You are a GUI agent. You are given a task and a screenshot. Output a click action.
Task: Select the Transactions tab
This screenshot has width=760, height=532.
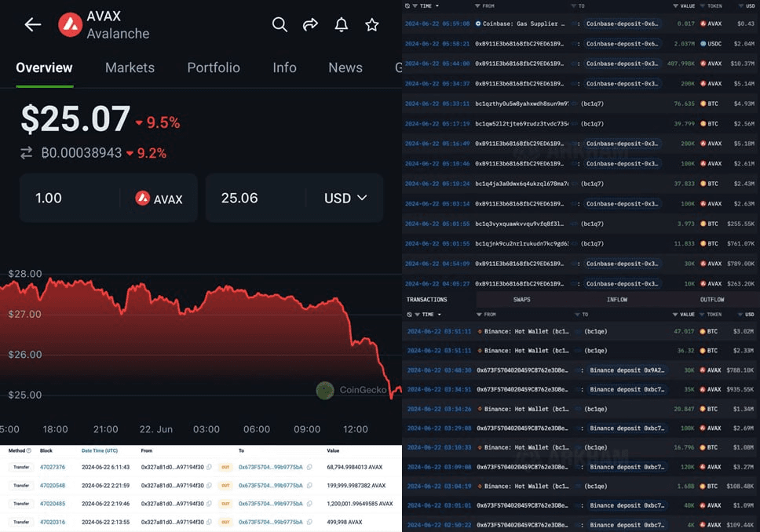tap(427, 300)
